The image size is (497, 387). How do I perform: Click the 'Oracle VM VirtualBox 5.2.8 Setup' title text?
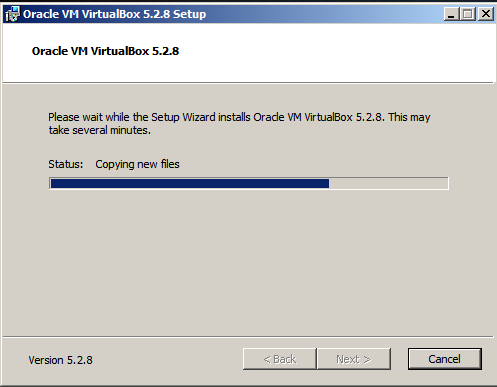114,14
